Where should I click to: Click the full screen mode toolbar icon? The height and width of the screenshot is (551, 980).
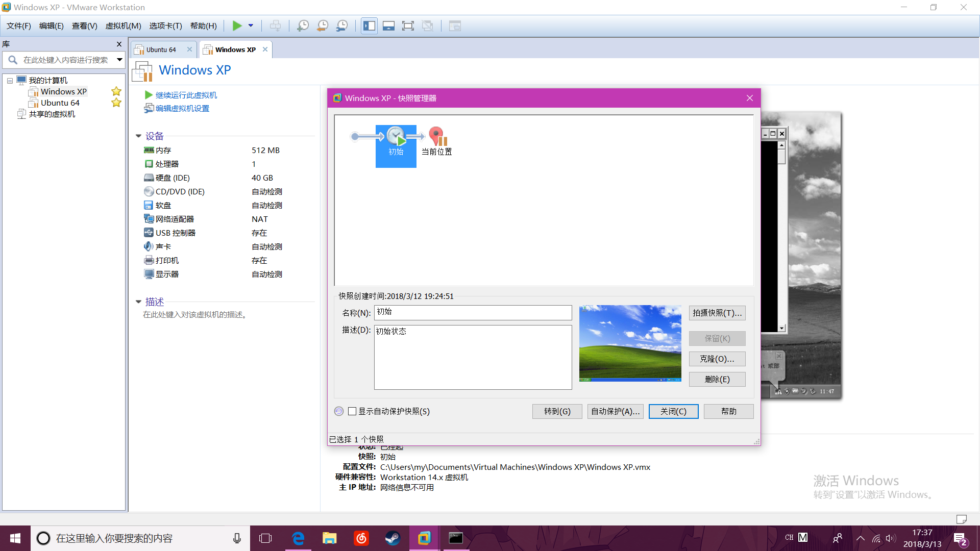(408, 26)
